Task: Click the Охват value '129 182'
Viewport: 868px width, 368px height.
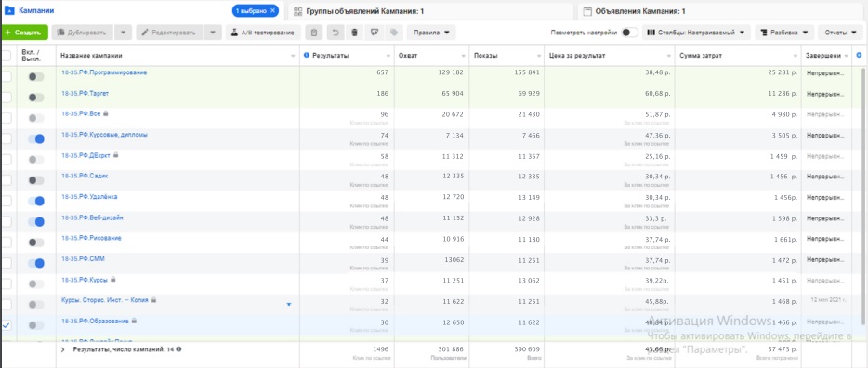Action: click(x=451, y=72)
